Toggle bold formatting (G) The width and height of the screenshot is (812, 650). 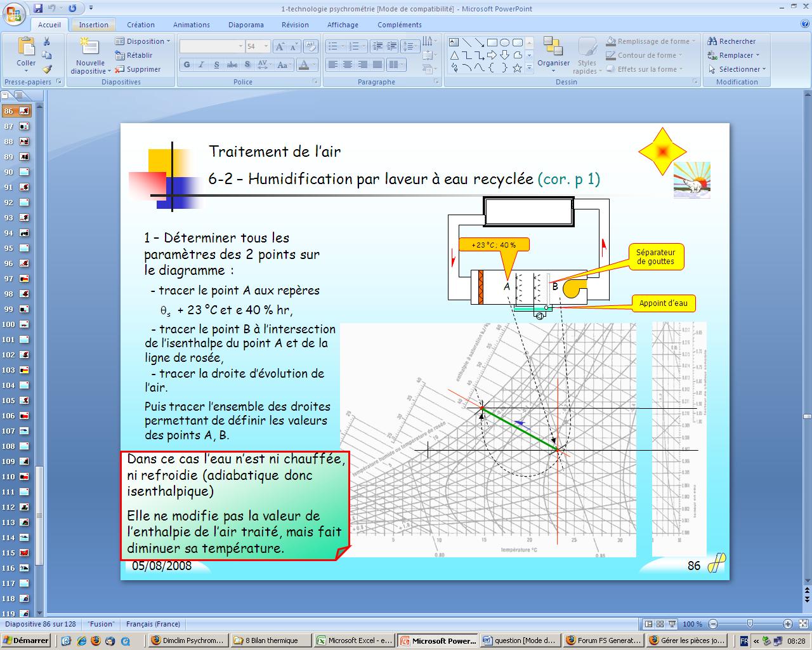(187, 65)
